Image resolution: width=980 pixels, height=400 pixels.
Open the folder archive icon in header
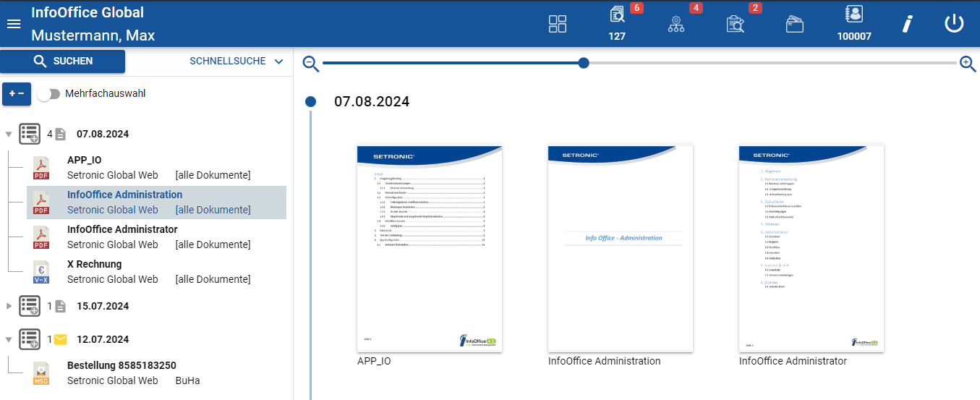[x=795, y=24]
